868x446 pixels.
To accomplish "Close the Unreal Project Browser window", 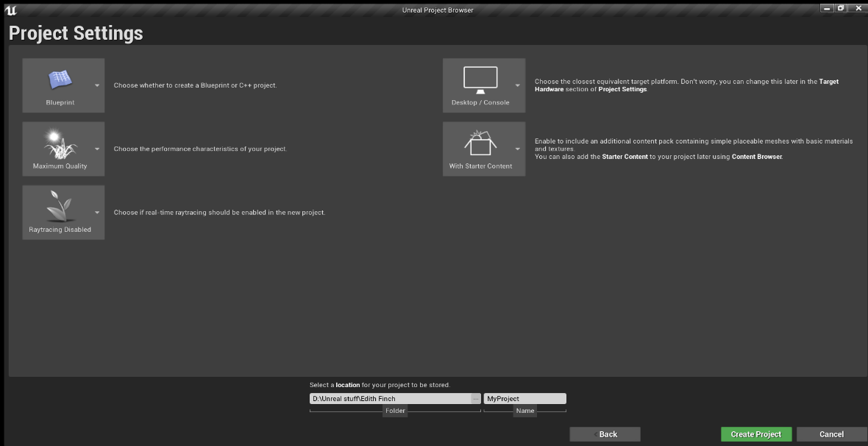I will (857, 8).
